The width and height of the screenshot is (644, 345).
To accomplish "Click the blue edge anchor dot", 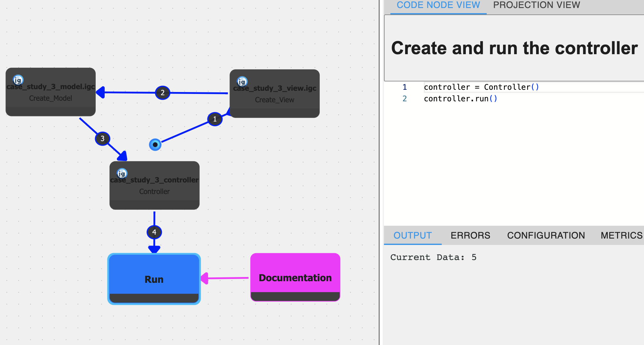I will (155, 145).
